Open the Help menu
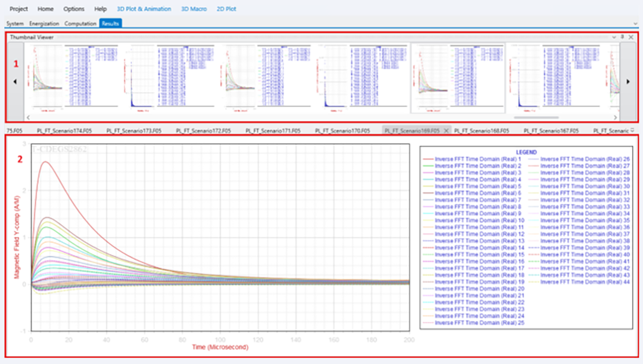The width and height of the screenshot is (643, 364). point(100,9)
